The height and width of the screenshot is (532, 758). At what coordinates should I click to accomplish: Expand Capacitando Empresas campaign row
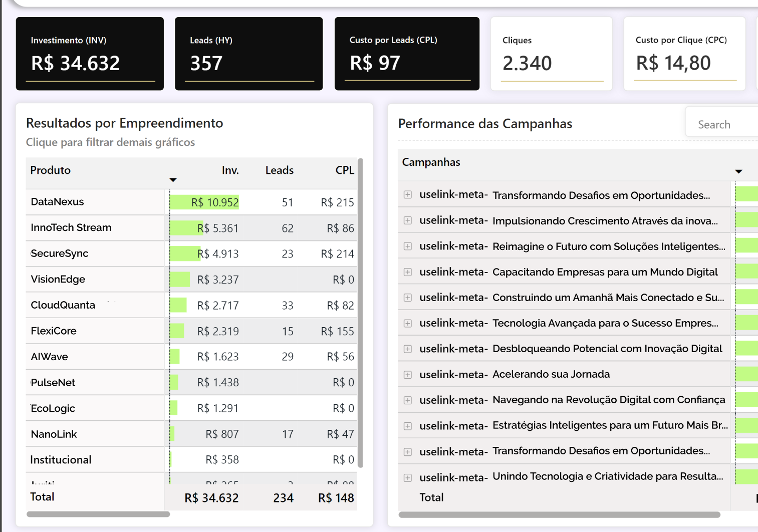(408, 272)
